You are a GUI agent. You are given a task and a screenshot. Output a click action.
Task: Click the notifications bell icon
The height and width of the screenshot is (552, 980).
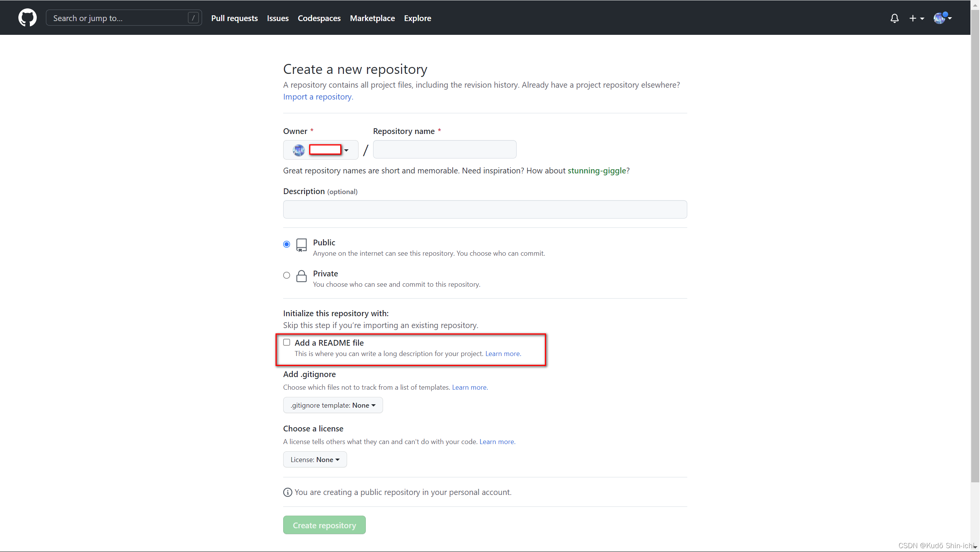pos(894,18)
